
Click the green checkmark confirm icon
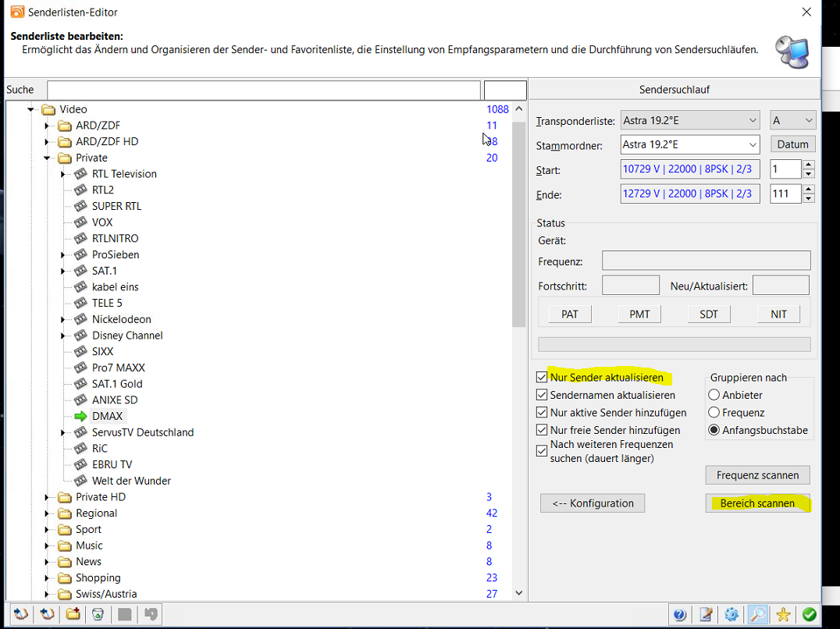tap(809, 614)
